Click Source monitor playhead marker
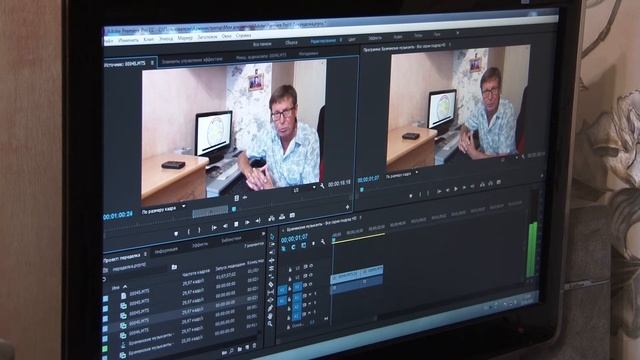640x360 pixels. [x=234, y=209]
